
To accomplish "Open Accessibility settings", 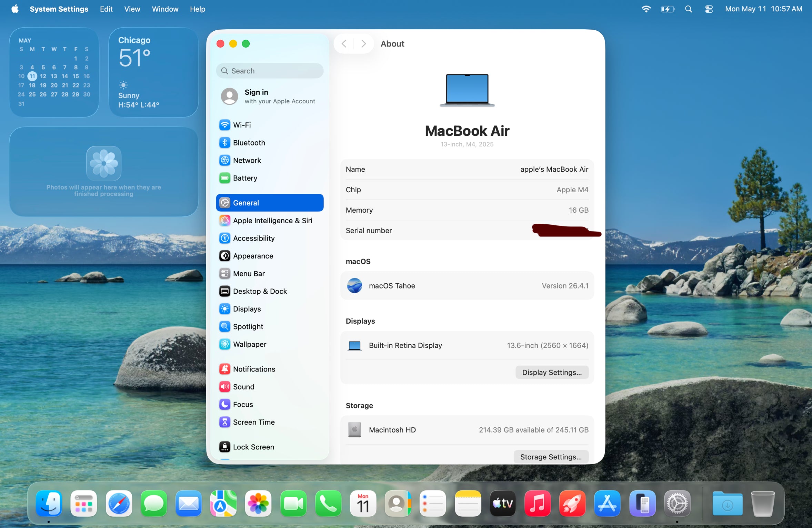I will click(x=270, y=238).
